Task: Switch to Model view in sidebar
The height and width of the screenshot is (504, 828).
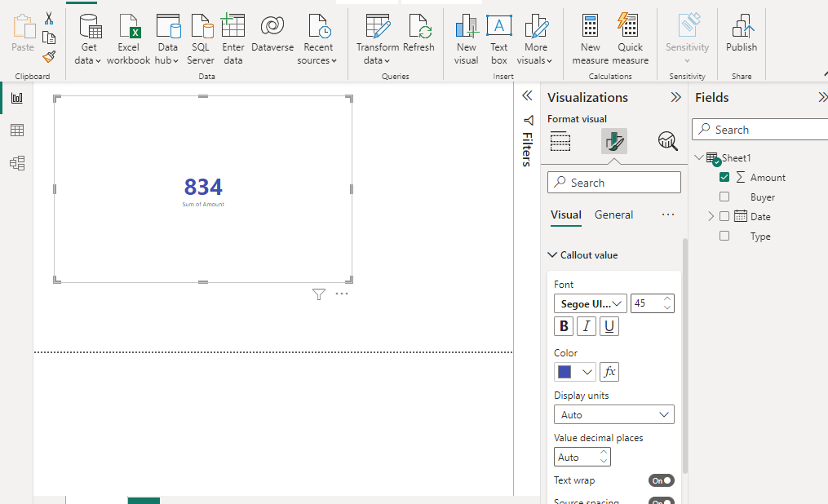Action: tap(17, 163)
